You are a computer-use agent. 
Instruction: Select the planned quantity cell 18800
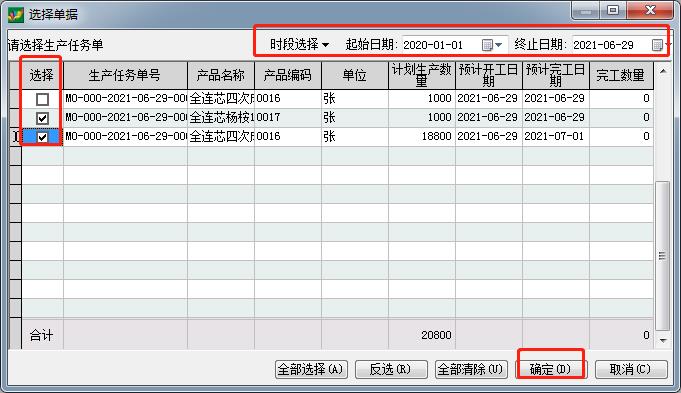[x=421, y=136]
